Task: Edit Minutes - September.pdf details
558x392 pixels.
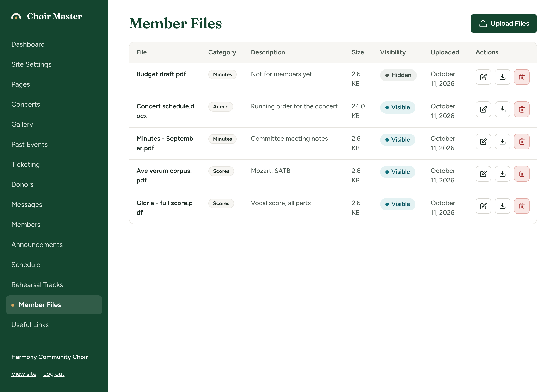Action: (483, 142)
